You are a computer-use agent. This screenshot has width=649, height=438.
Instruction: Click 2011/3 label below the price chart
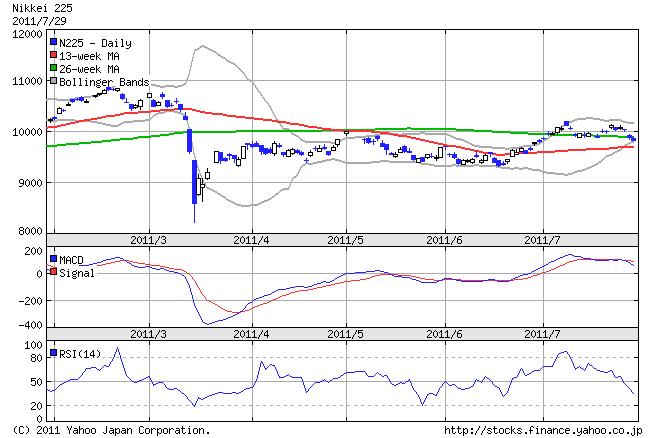click(149, 240)
